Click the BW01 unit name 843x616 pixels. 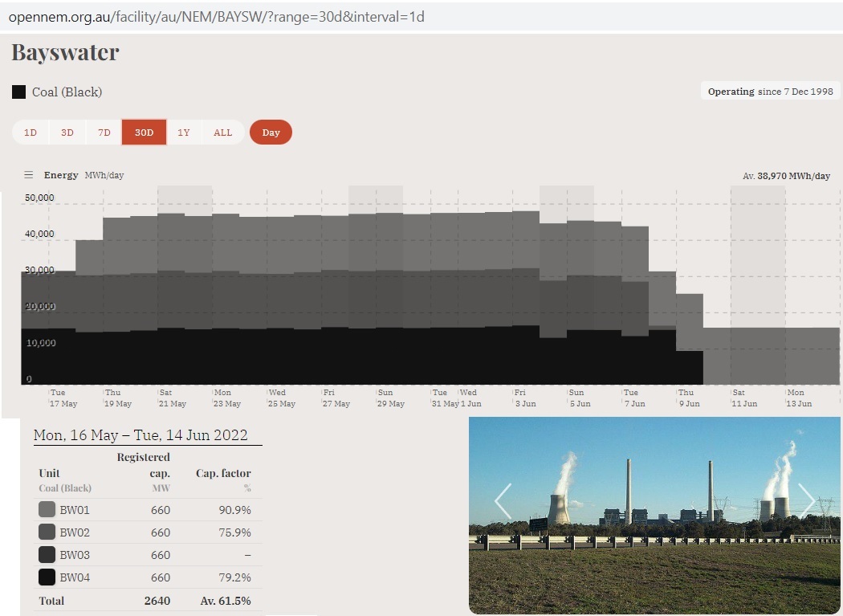[x=75, y=509]
